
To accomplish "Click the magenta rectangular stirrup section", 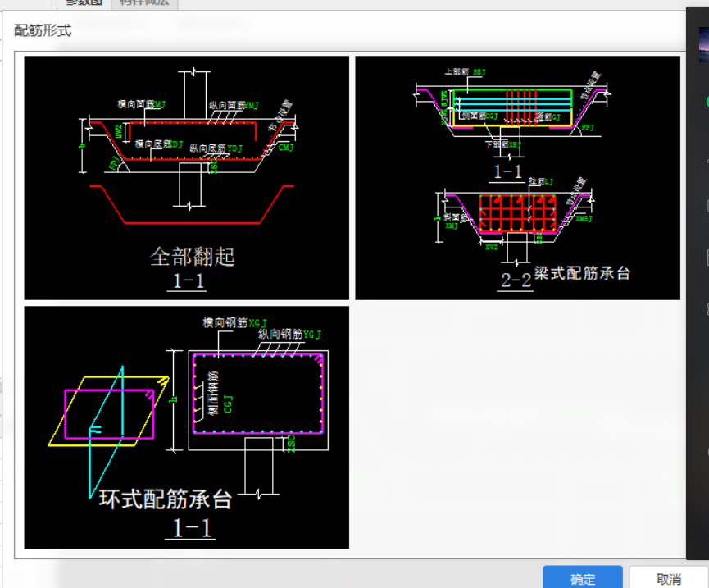I will [x=258, y=394].
